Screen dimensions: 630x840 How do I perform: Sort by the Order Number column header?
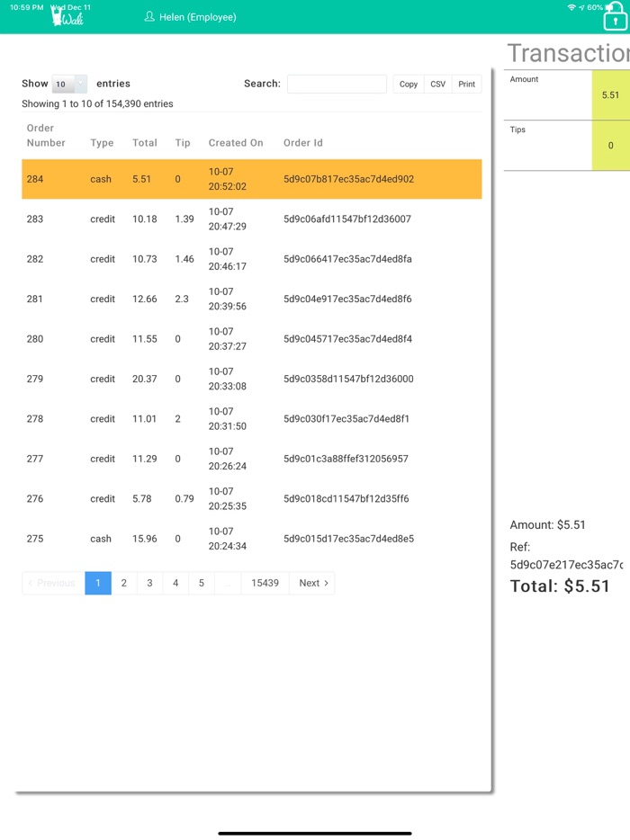(46, 135)
